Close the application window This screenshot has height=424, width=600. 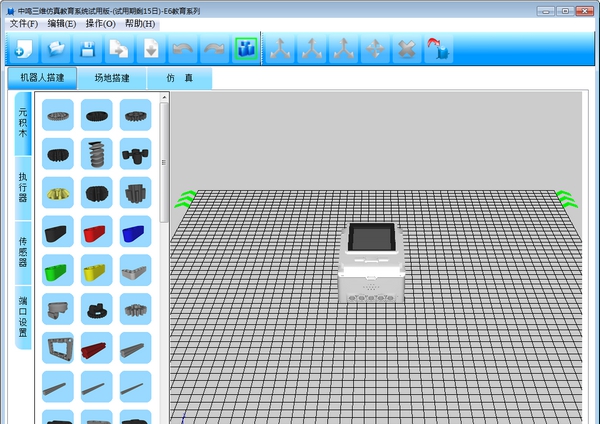tap(584, 11)
